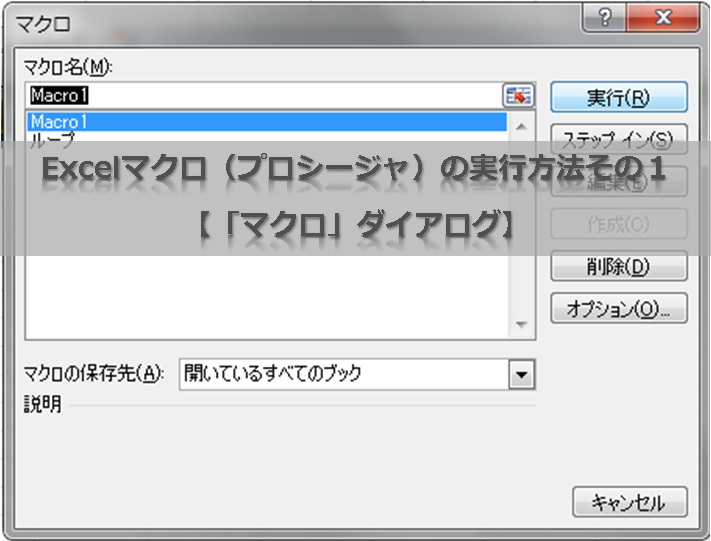Image resolution: width=711 pixels, height=541 pixels.
Task: Click the マクロ名 text field containing Macro1
Action: pos(265,96)
